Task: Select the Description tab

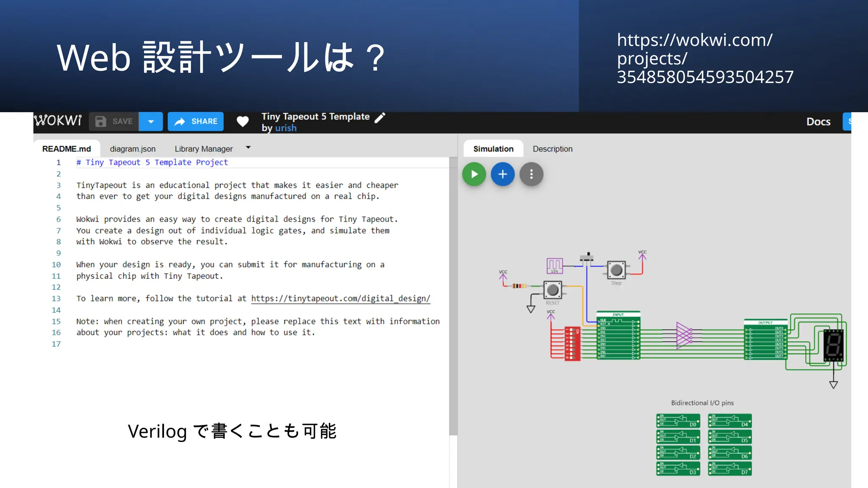Action: tap(552, 149)
